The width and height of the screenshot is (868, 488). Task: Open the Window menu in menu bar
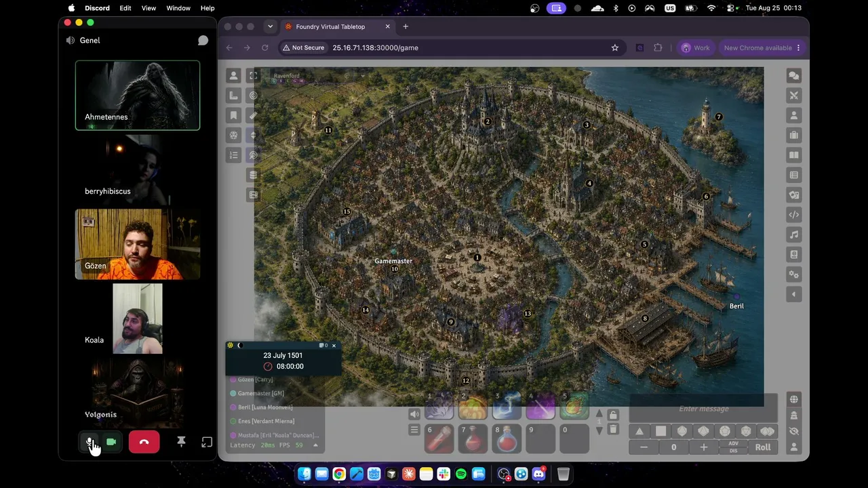pyautogui.click(x=178, y=8)
